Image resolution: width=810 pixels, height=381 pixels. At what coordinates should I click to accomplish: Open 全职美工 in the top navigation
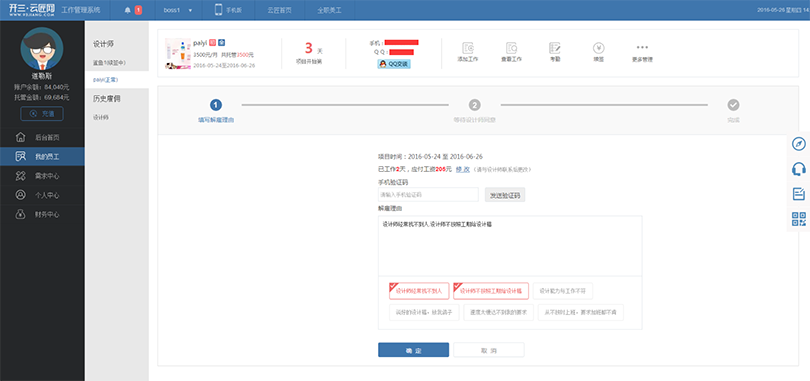(x=329, y=10)
